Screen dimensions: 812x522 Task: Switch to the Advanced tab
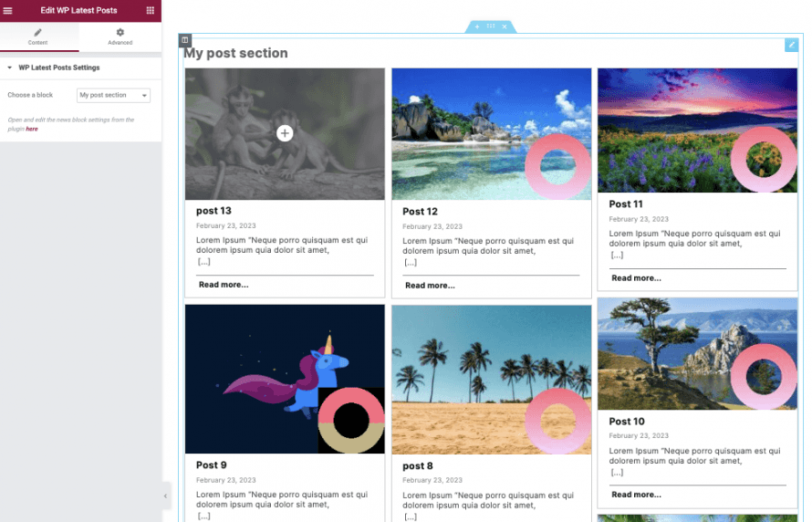click(120, 37)
